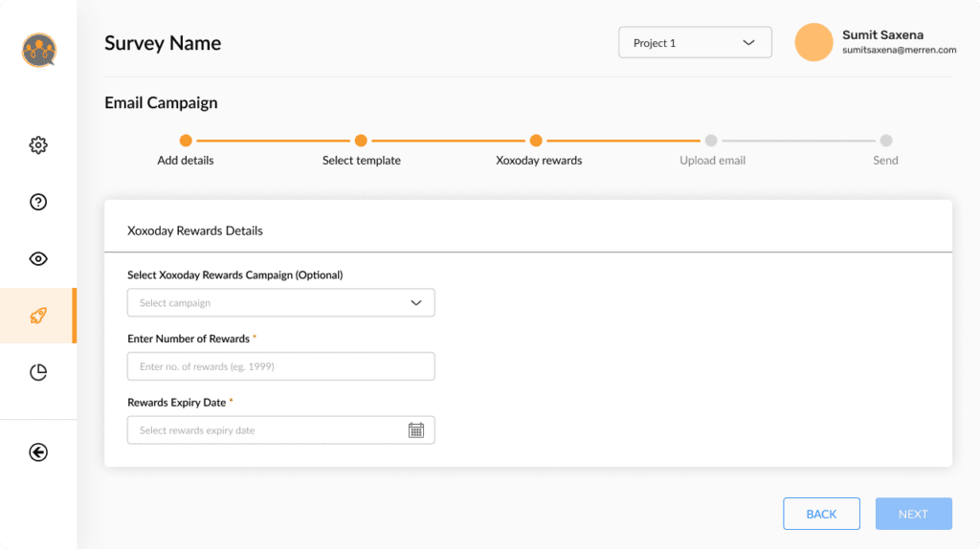Open the settings gear in sidebar
The image size is (980, 549).
pyautogui.click(x=38, y=144)
